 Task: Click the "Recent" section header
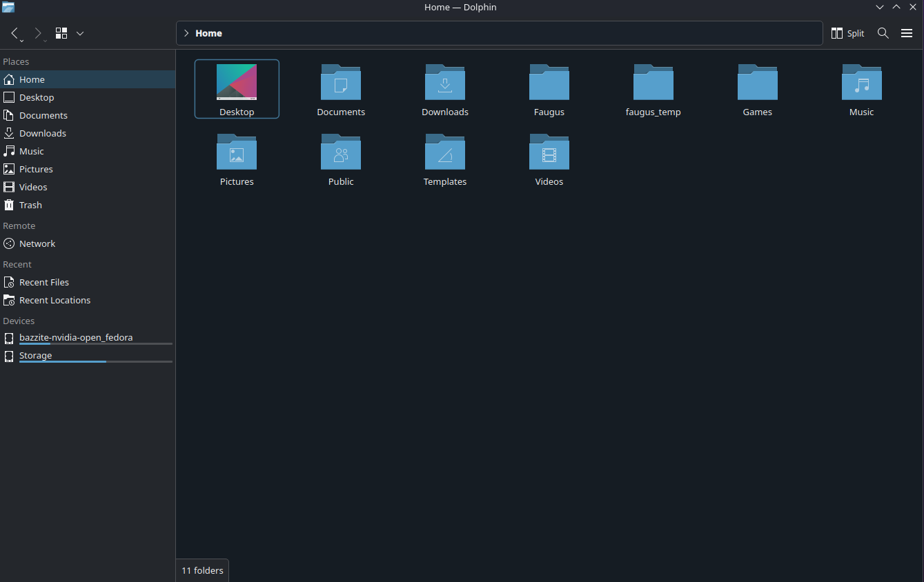[17, 264]
